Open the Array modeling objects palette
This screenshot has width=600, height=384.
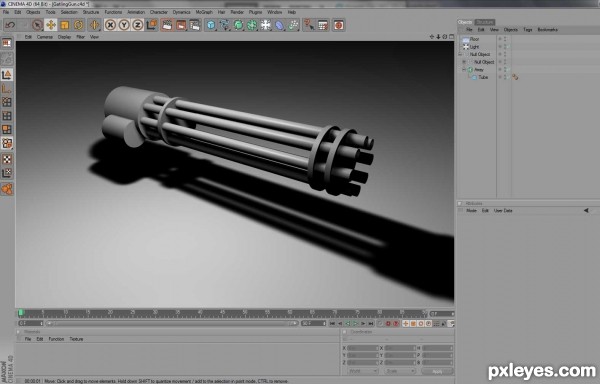(252, 25)
